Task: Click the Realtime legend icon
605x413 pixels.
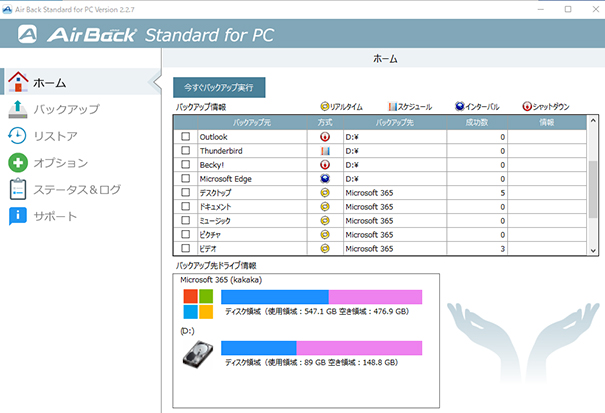Action: pos(325,106)
